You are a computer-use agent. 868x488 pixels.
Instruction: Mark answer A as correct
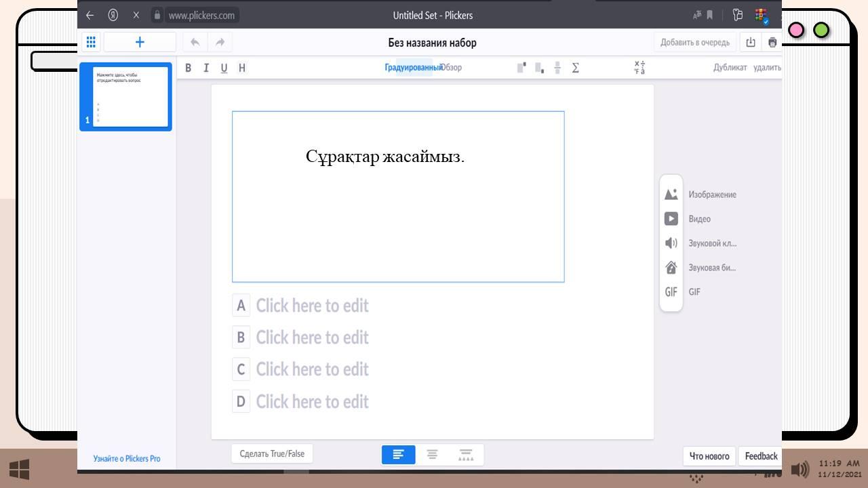[x=241, y=306]
